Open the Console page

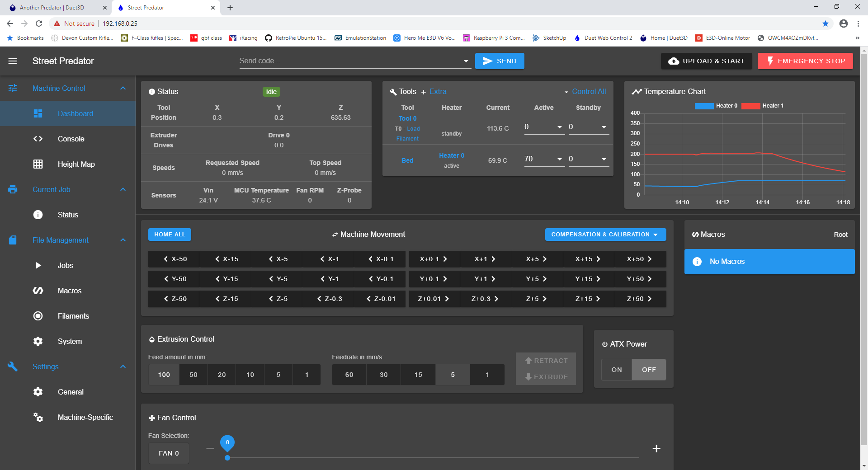68,139
